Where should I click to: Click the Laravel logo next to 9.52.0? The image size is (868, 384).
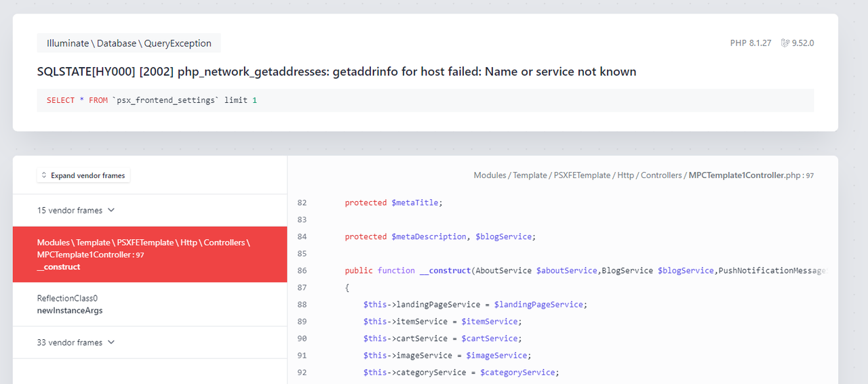point(785,43)
